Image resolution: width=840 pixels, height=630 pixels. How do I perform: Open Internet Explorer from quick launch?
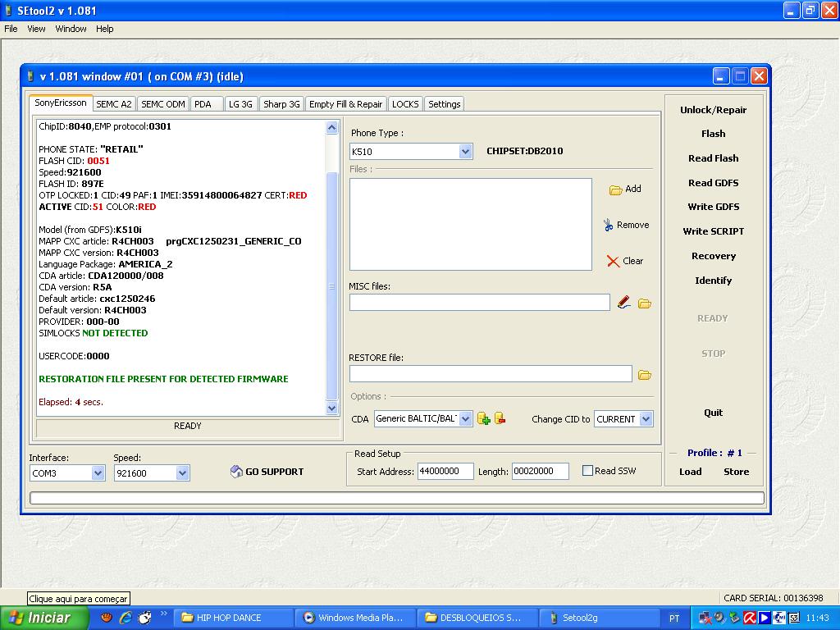pos(126,618)
